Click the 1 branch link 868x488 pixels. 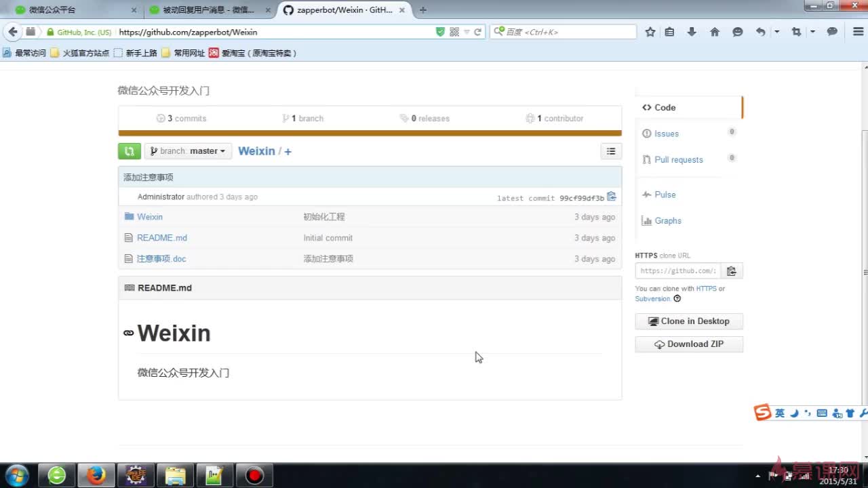303,118
